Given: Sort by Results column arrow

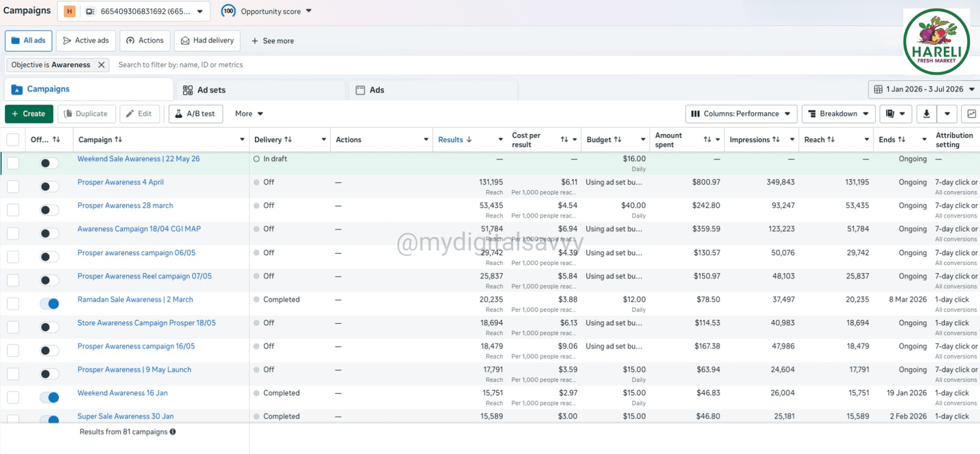Looking at the screenshot, I should (x=469, y=140).
